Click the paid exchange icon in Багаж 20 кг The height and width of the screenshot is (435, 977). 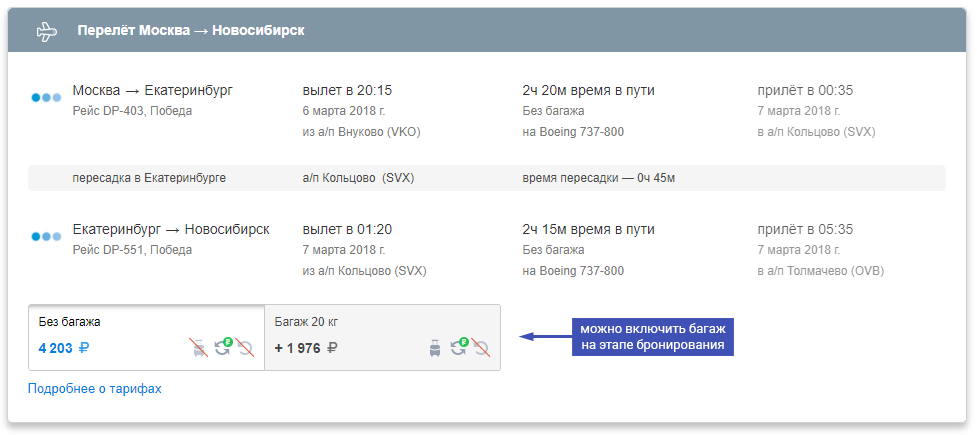click(459, 347)
